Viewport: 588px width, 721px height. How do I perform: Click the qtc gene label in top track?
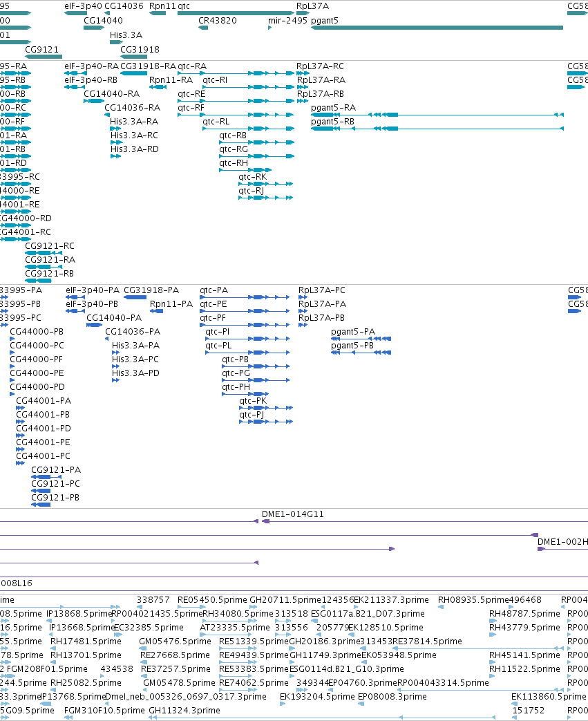coord(183,6)
